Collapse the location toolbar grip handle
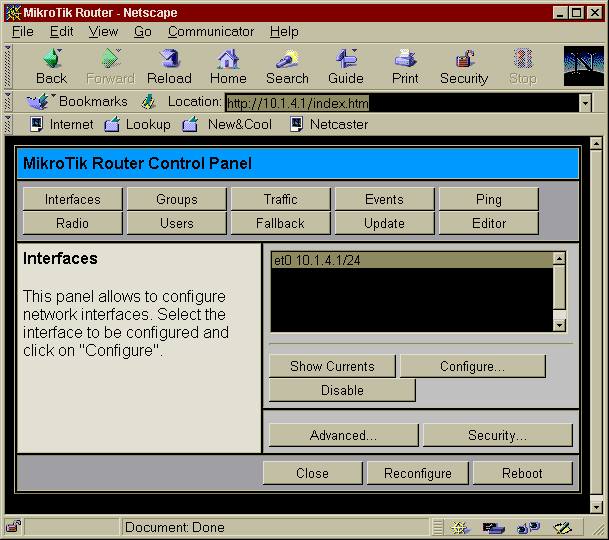The height and width of the screenshot is (540, 609). click(7, 102)
